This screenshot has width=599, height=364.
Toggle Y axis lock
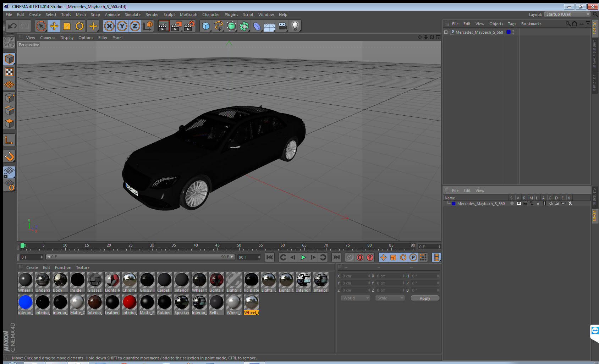(x=122, y=26)
